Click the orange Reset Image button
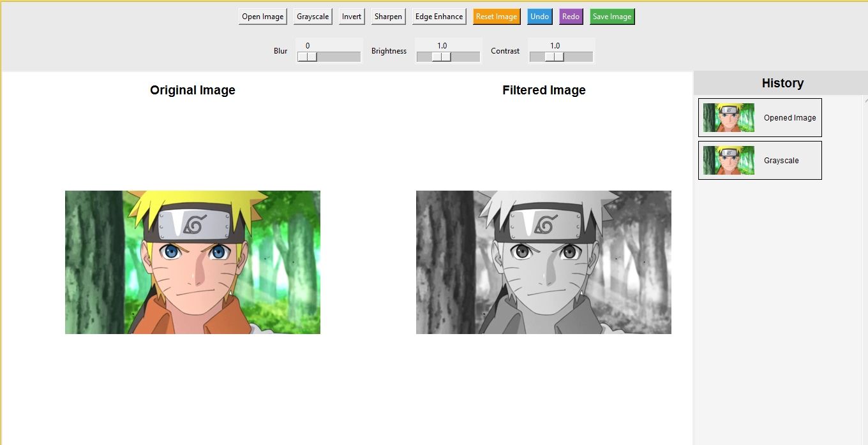The image size is (868, 445). [x=497, y=17]
